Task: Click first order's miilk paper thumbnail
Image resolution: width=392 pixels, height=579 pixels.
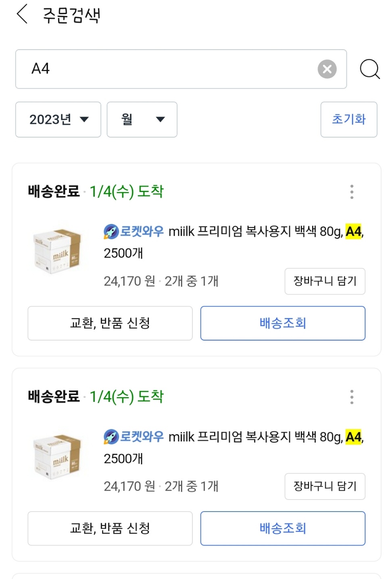Action: pos(58,252)
